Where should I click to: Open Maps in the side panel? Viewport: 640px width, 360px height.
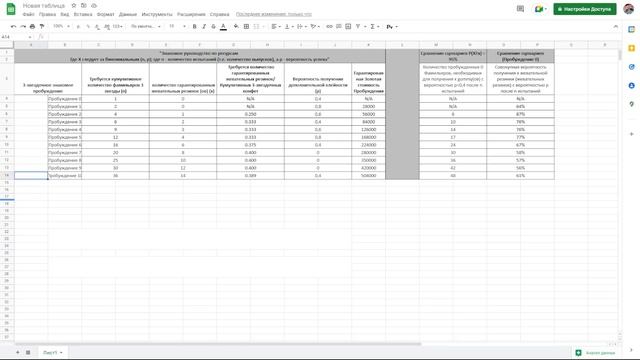pos(631,104)
